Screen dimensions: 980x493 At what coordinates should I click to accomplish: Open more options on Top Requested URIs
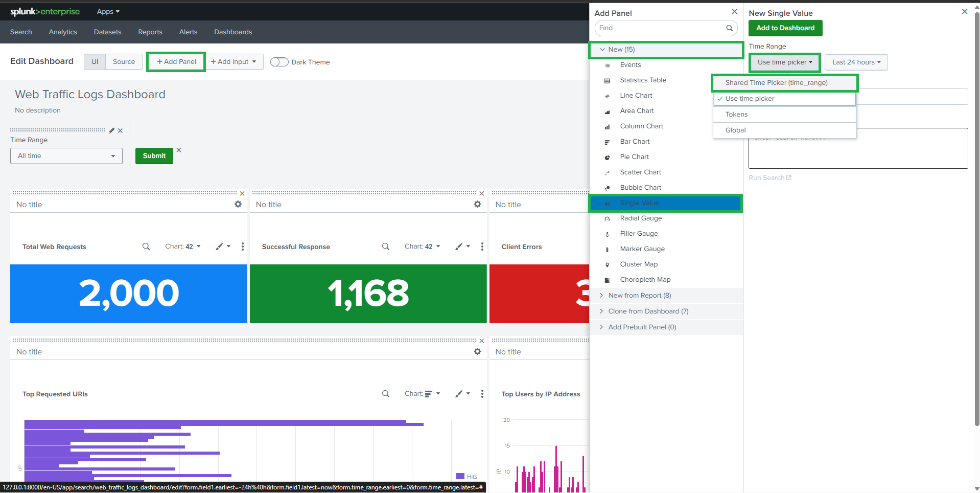[482, 394]
